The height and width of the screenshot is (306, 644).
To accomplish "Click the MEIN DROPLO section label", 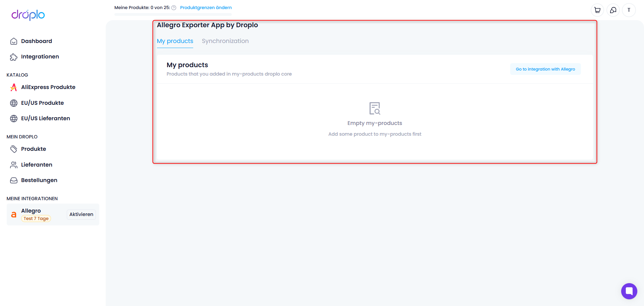I will click(x=22, y=137).
